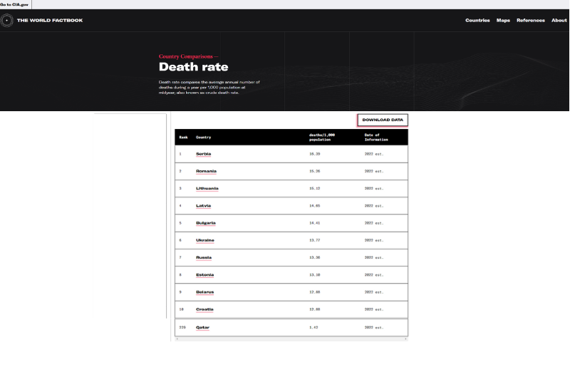
Task: Open the Latvia country page
Action: pyautogui.click(x=204, y=206)
